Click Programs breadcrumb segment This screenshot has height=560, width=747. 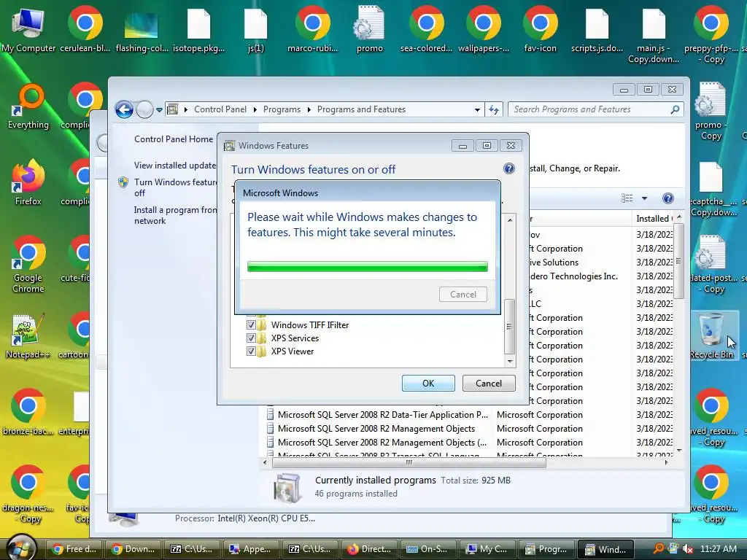pyautogui.click(x=282, y=109)
